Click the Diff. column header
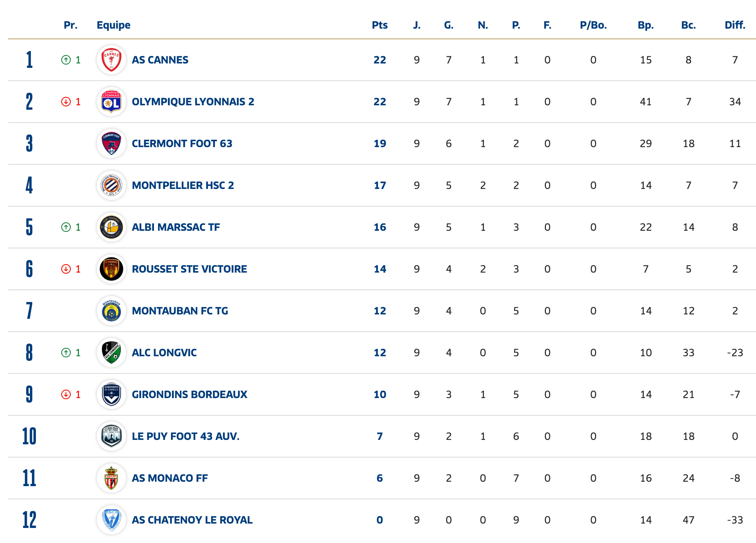Image resolution: width=756 pixels, height=543 pixels. point(735,25)
